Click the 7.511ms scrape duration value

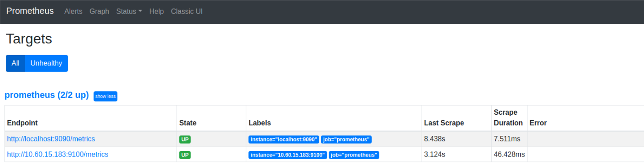pos(507,139)
